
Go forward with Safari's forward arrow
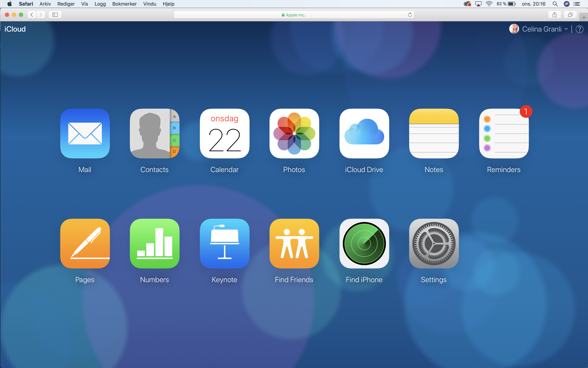tap(41, 15)
